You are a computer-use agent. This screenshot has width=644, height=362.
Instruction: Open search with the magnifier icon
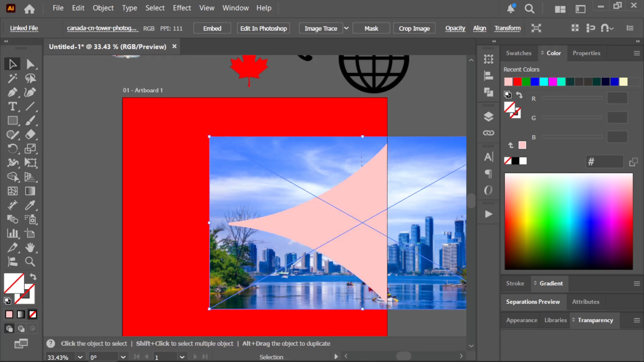coord(530,9)
